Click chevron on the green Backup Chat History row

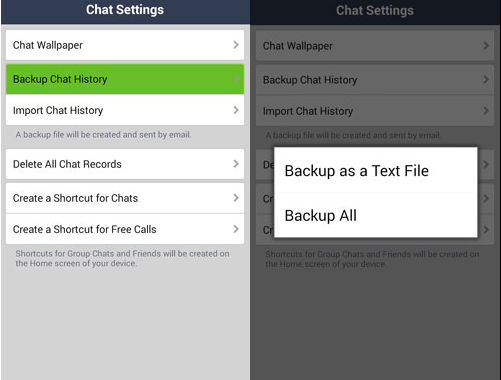click(x=236, y=79)
